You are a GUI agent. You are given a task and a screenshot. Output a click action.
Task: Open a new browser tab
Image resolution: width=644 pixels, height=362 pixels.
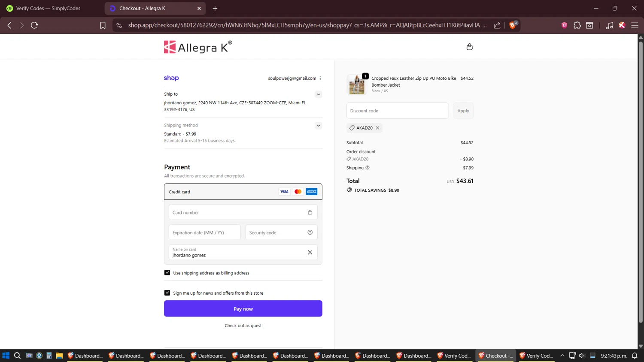[215, 8]
